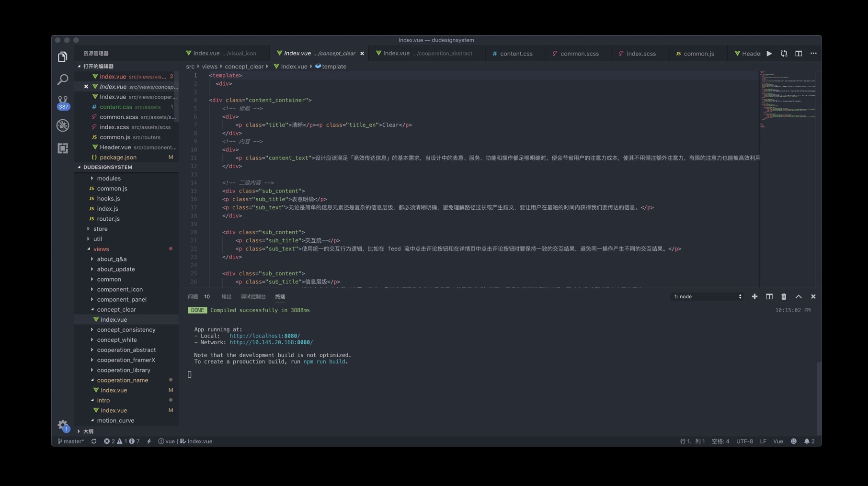Expand the 大纲 outline section

pyautogui.click(x=88, y=431)
